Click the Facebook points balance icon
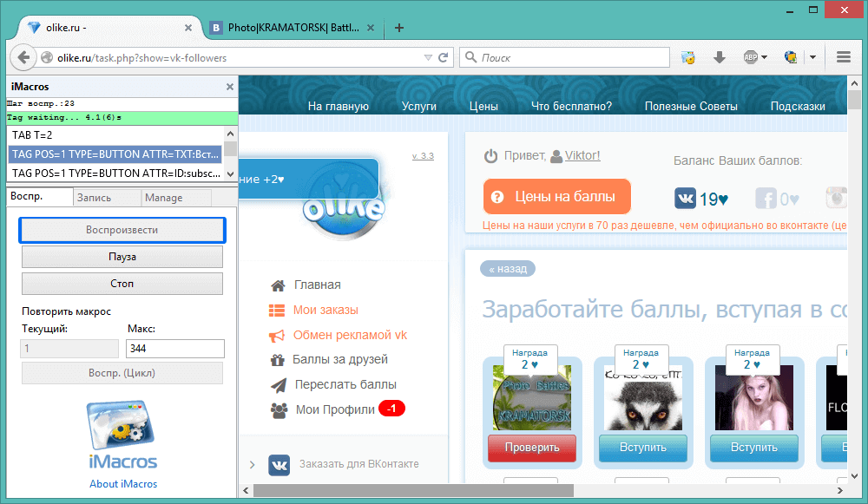Viewport: 868px width, 504px height. click(x=766, y=198)
